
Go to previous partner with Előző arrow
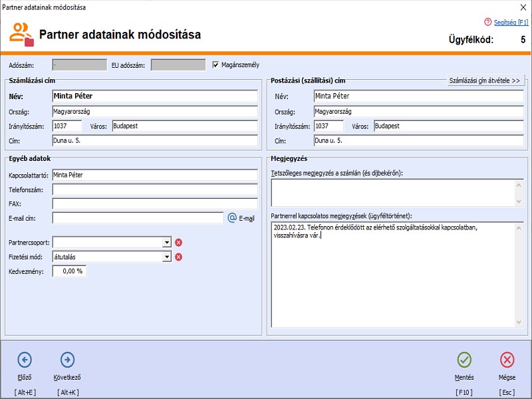tap(25, 360)
